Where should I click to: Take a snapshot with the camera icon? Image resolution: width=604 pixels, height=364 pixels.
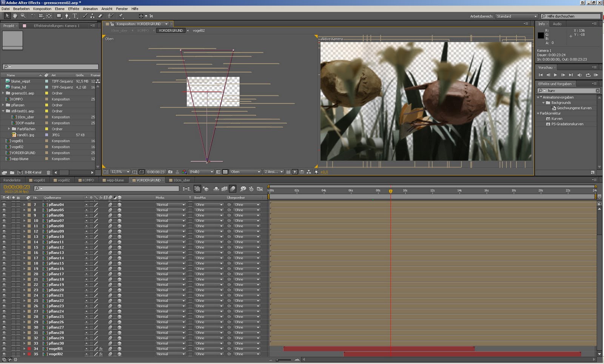[170, 172]
